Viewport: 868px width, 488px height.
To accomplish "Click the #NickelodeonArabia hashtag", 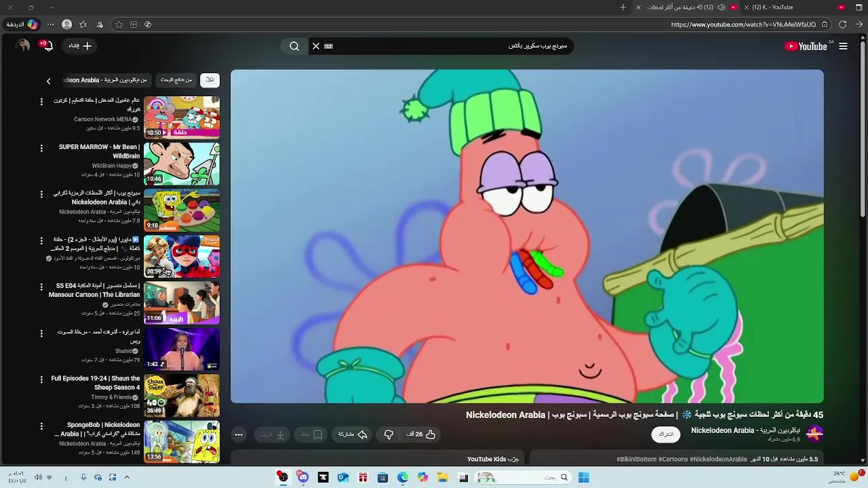I will (718, 459).
